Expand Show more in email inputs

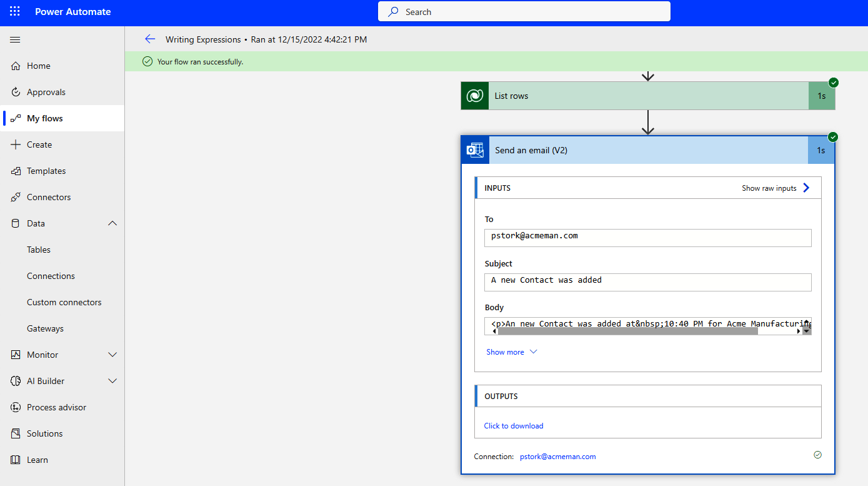512,352
